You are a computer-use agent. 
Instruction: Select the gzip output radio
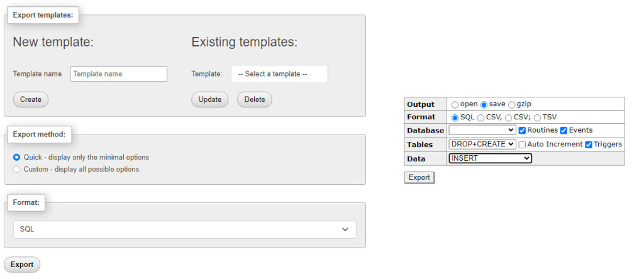point(511,104)
